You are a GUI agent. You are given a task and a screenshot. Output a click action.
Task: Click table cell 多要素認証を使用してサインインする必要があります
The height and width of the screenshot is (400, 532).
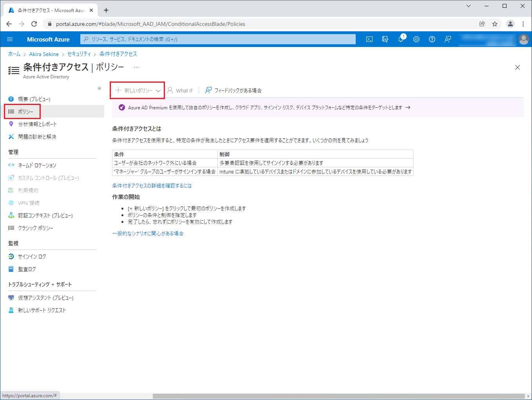316,163
